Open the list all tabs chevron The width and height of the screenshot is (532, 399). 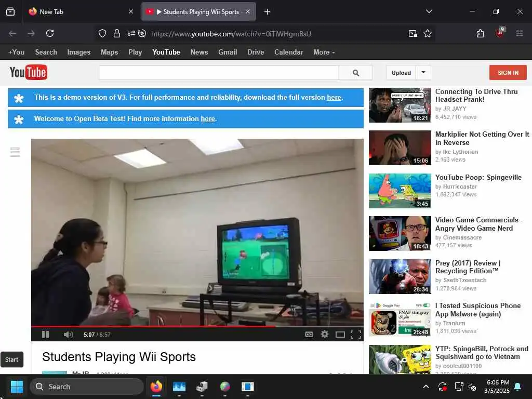pos(429,11)
